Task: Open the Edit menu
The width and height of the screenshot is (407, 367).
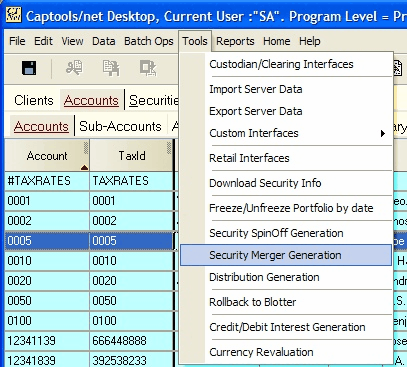Action: 43,41
